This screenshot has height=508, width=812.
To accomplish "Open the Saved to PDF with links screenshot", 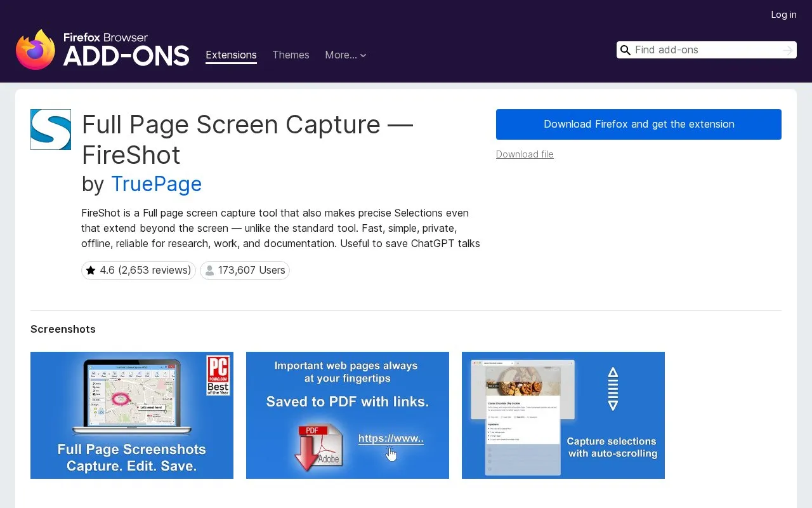I will click(348, 415).
